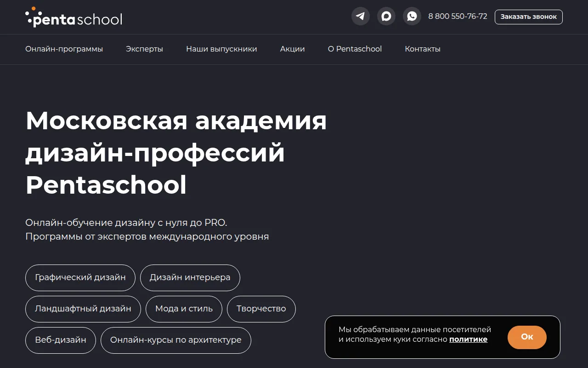The image size is (588, 368).
Task: Click the text Программы от экспертов международного уровня
Action: pyautogui.click(x=147, y=237)
